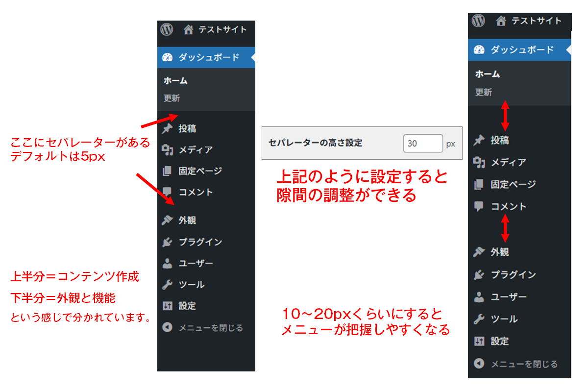Select ホーム submenu link in right sidebar
Viewport: 588px width, 392px height.
[x=488, y=74]
